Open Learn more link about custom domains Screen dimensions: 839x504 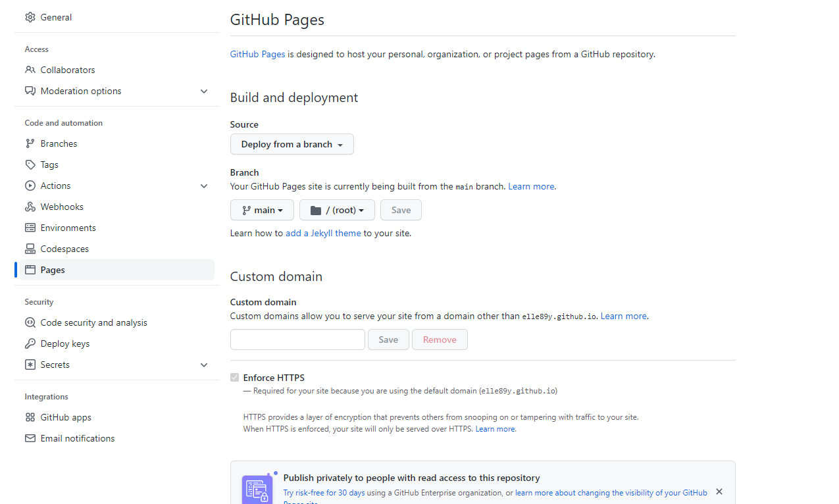[623, 316]
